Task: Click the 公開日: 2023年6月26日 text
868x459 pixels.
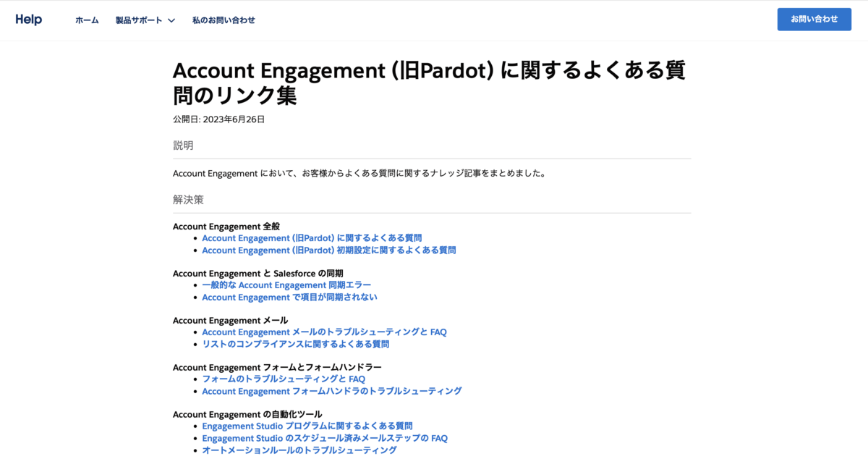Action: (218, 119)
